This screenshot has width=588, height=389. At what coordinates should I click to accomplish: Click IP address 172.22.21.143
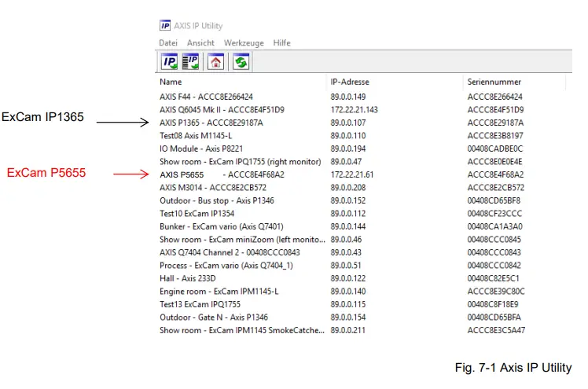(x=354, y=110)
